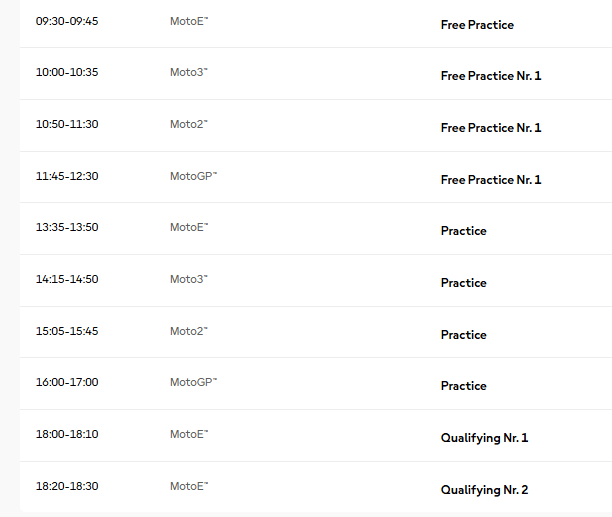Click the 09:30-09:45 time slot

click(x=67, y=21)
